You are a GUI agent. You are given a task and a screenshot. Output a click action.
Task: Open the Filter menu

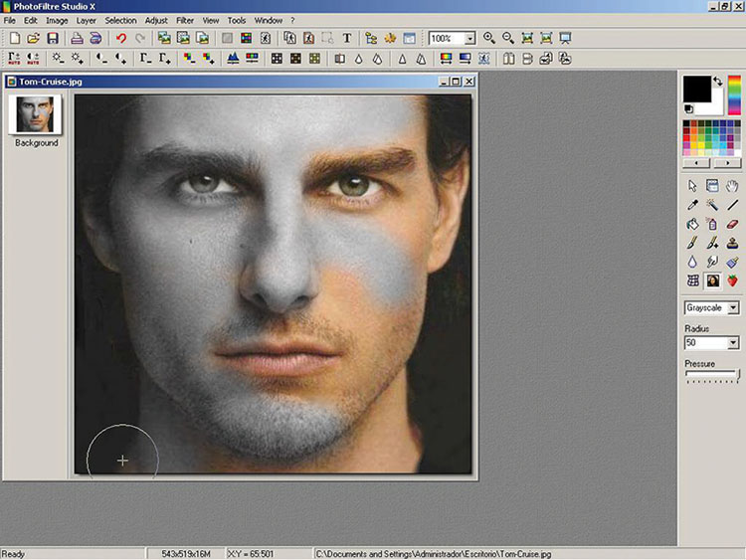pyautogui.click(x=185, y=20)
